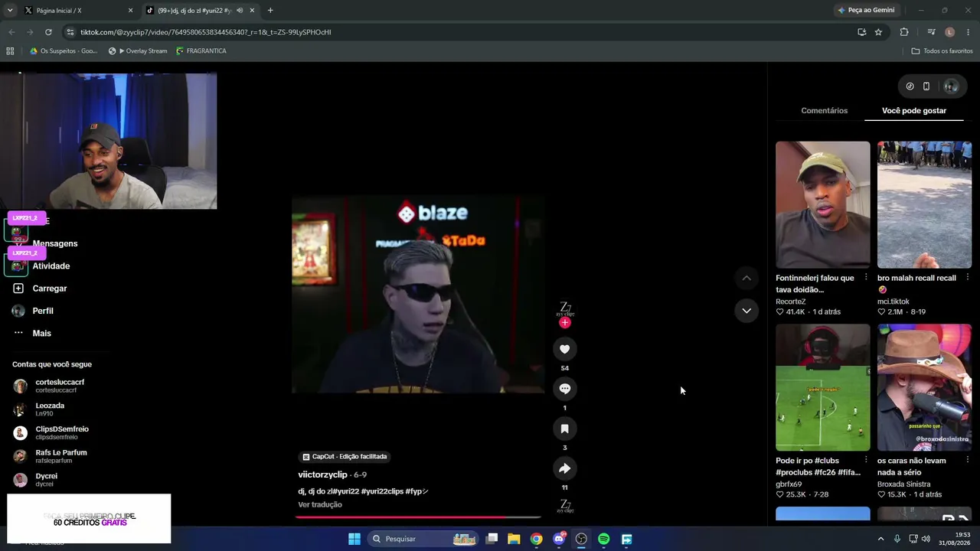Open Discord from the taskbar

[x=559, y=539]
